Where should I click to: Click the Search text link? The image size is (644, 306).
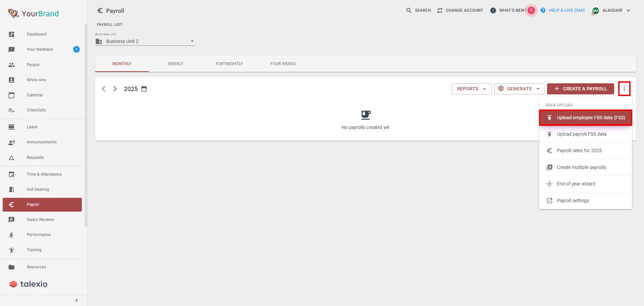pos(423,10)
